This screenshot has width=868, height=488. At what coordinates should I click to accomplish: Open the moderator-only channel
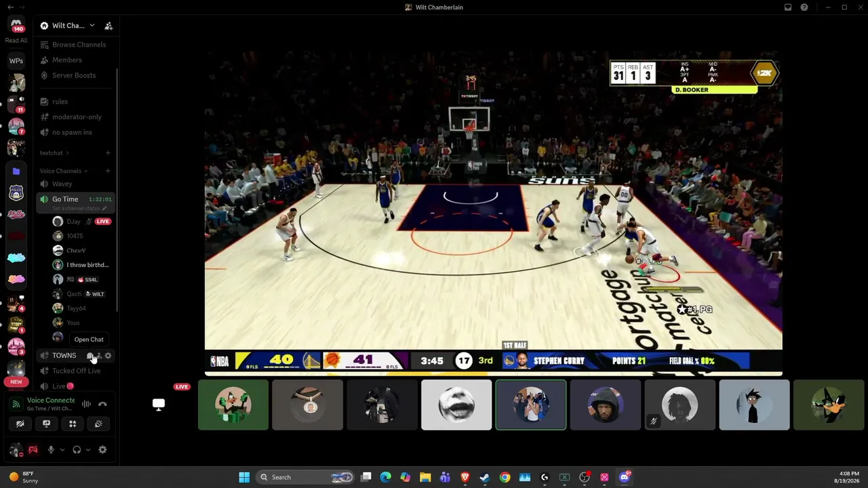pos(73,117)
